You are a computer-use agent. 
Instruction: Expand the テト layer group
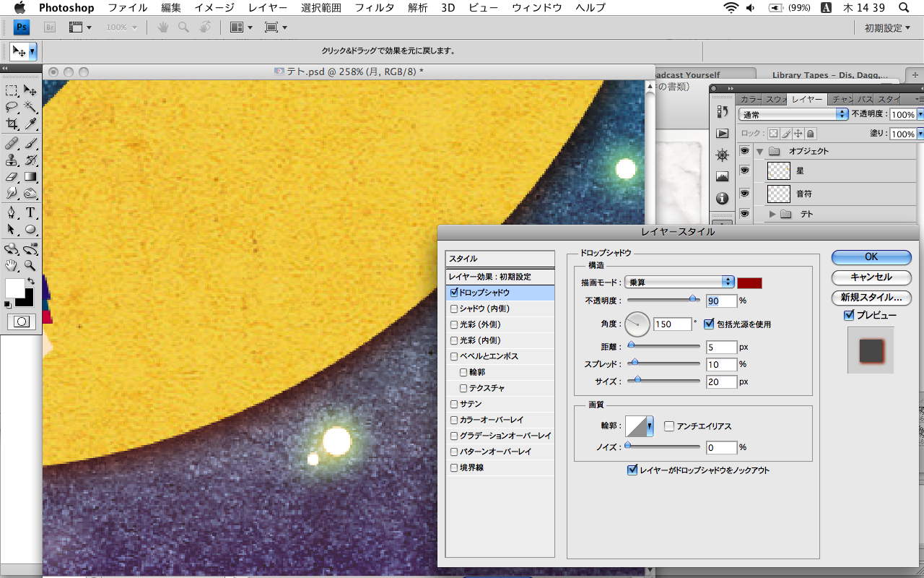(772, 215)
